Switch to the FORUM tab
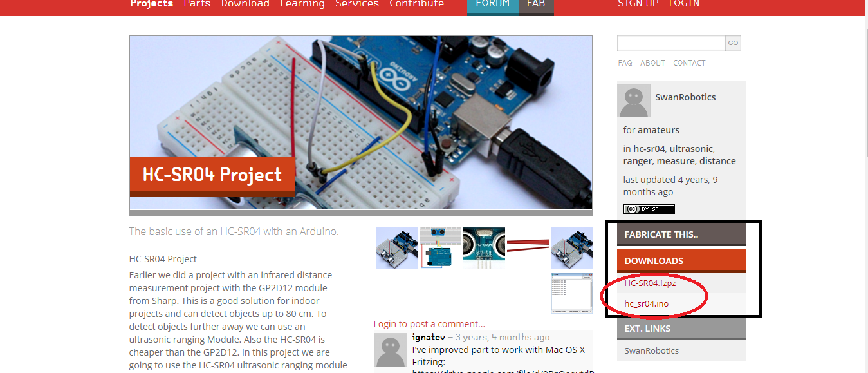This screenshot has height=373, width=868. coord(492,4)
